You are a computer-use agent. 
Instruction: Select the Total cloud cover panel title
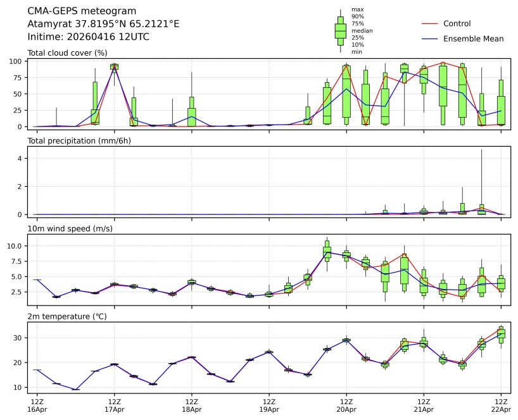click(67, 52)
